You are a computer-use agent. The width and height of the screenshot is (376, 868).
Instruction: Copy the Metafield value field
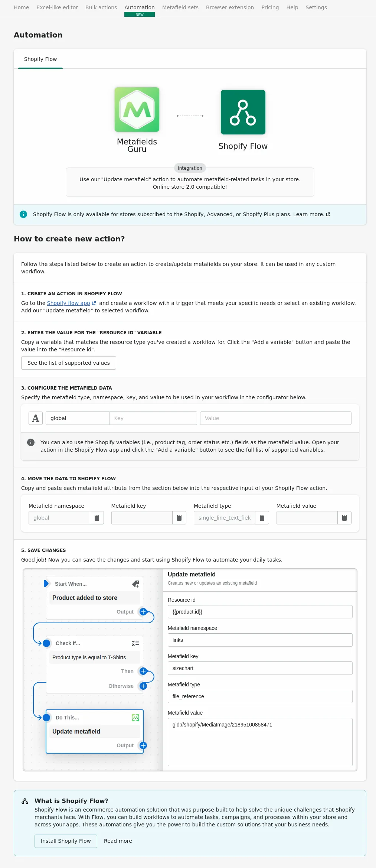coord(344,518)
